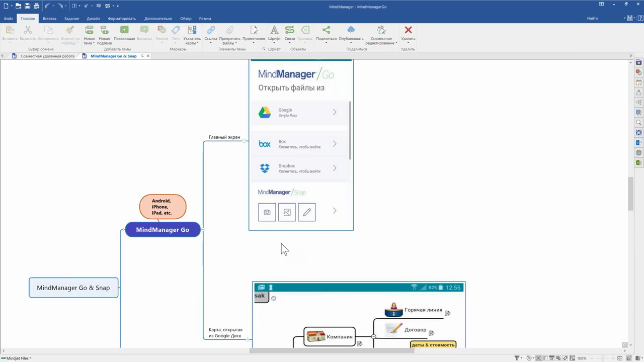The width and height of the screenshot is (644, 362).
Task: Click the Save diskette icon
Action: click(x=27, y=6)
